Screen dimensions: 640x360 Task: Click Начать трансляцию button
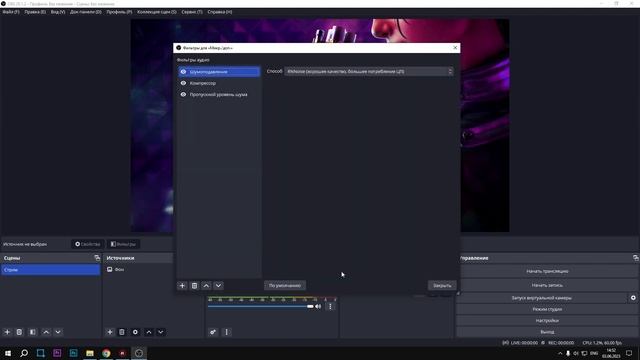547,271
